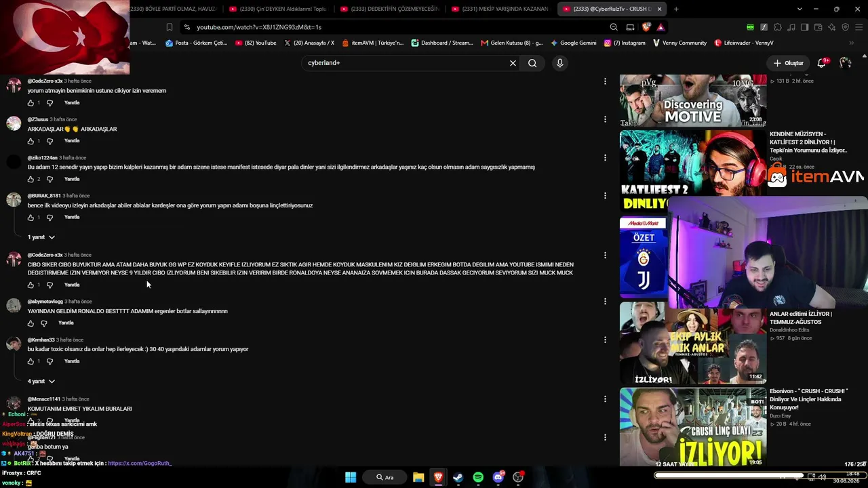Open the CRUSH LİNÇ OLAYI video thumbnail
This screenshot has height=488, width=868.
tap(693, 428)
